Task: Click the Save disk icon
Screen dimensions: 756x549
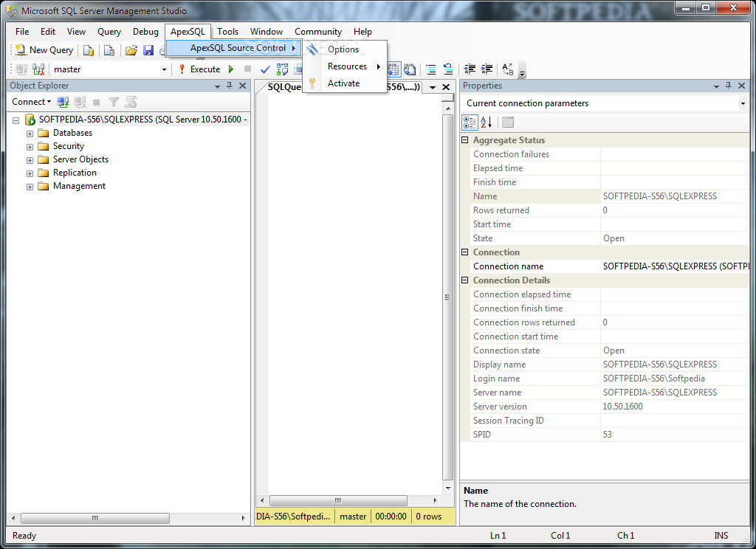Action: [148, 50]
